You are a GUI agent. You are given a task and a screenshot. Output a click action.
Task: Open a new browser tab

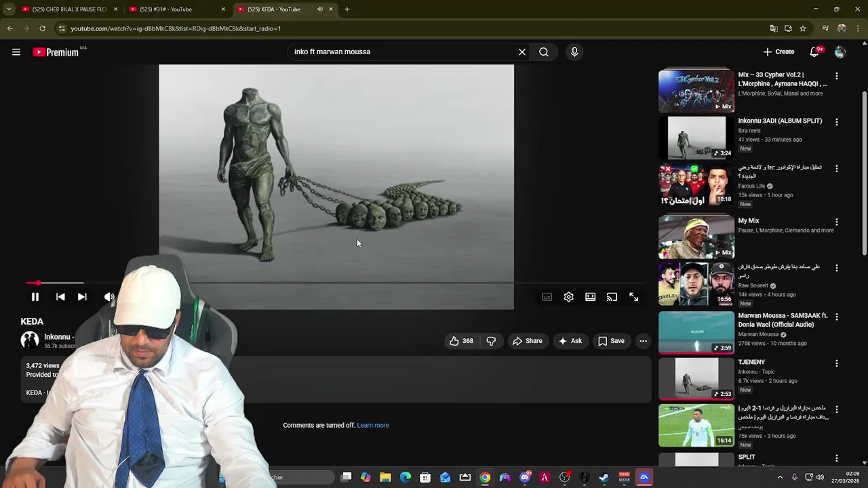point(347,9)
